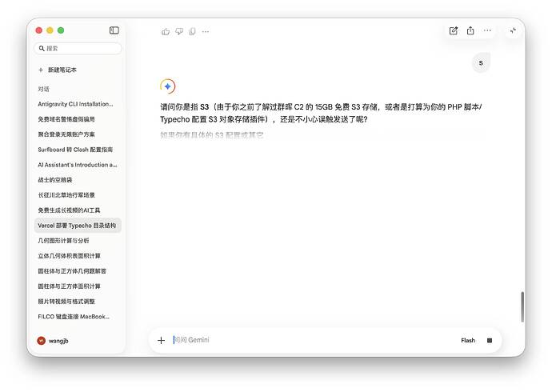
Task: Click the green zoom window button
Action: (x=61, y=30)
